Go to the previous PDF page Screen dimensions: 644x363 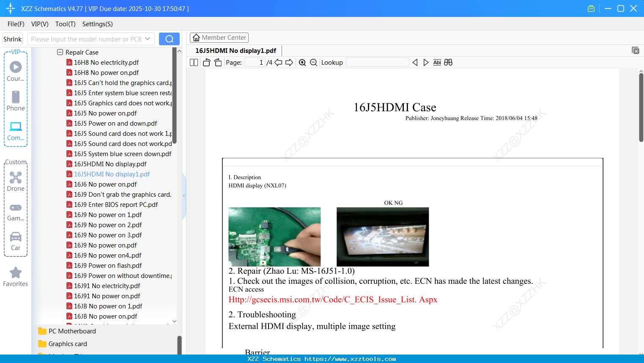pos(278,63)
